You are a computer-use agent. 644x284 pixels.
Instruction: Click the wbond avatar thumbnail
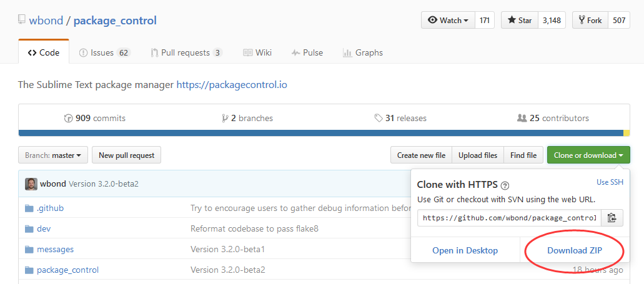click(31, 184)
